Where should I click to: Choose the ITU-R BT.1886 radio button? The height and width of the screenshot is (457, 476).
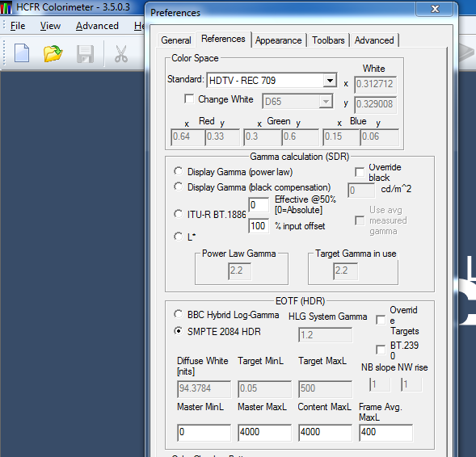(x=178, y=214)
